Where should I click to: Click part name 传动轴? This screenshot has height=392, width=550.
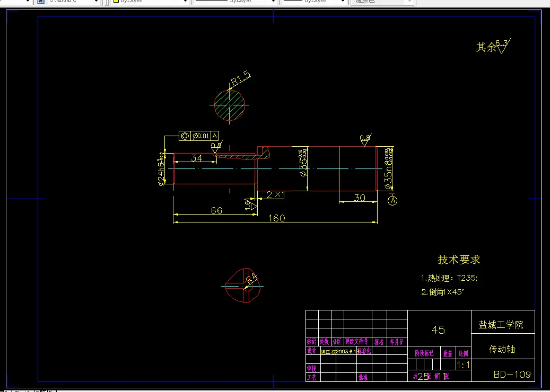pos(502,349)
